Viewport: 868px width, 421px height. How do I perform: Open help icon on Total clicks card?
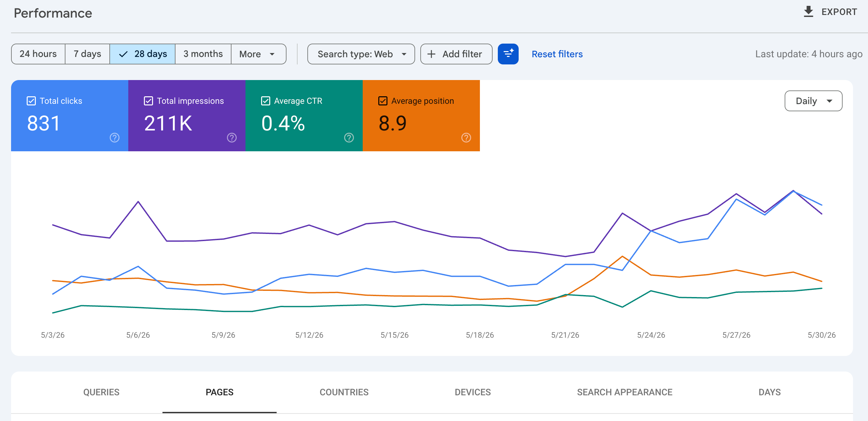pos(115,138)
